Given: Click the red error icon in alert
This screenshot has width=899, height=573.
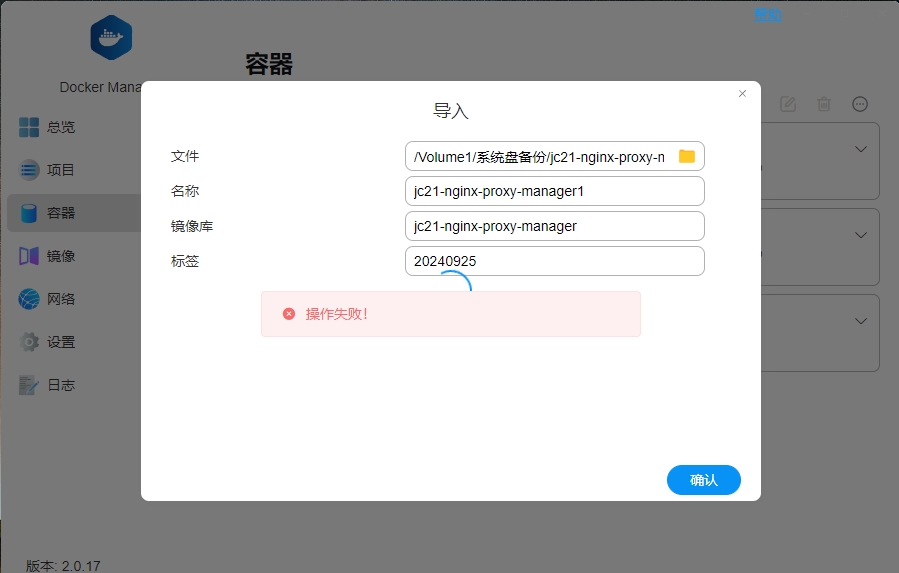Looking at the screenshot, I should click(x=289, y=314).
